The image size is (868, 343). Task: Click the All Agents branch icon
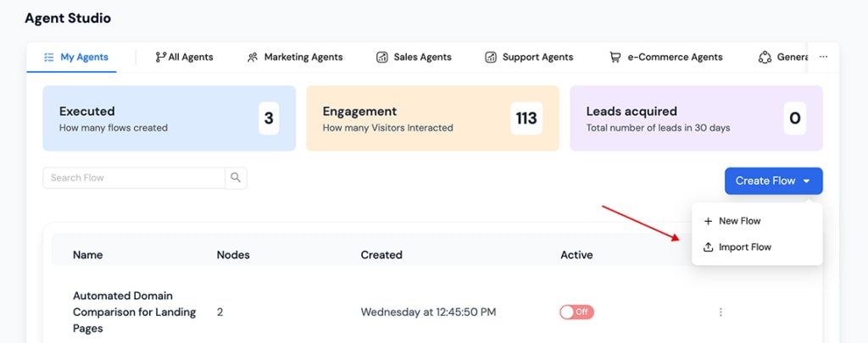point(160,58)
